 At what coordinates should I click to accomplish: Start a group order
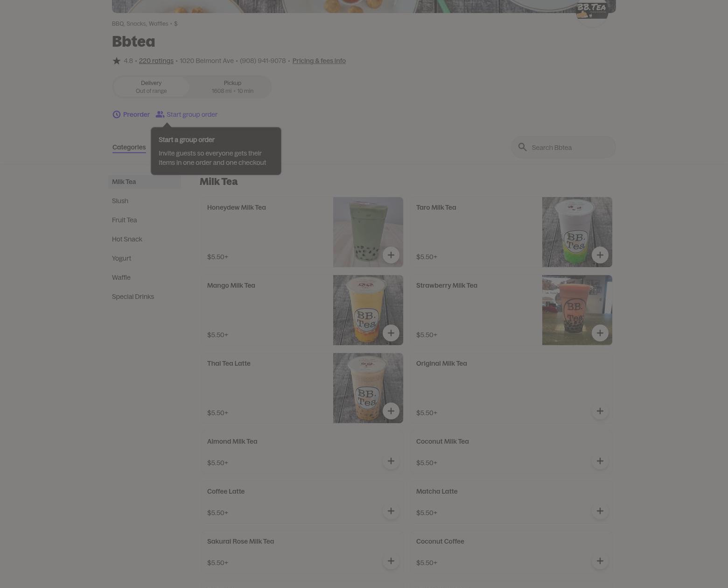(x=187, y=114)
